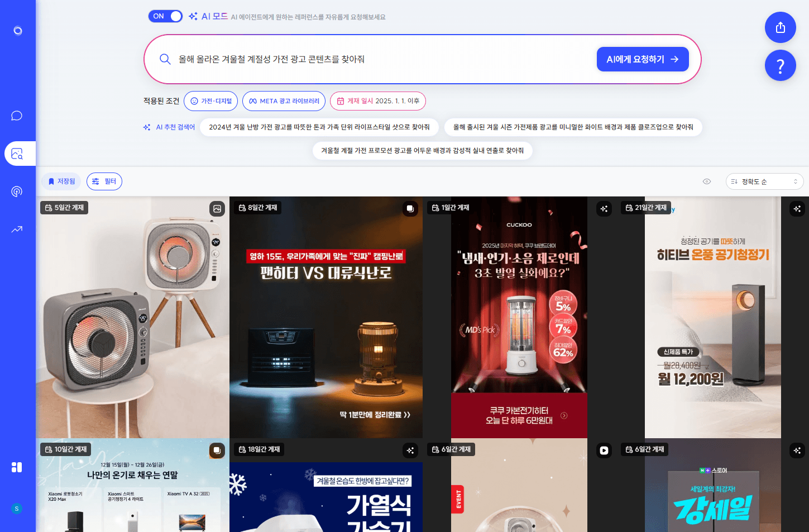Click the AI sparkle icon on the 21일간 게재 card
This screenshot has height=532, width=809.
coord(797,209)
